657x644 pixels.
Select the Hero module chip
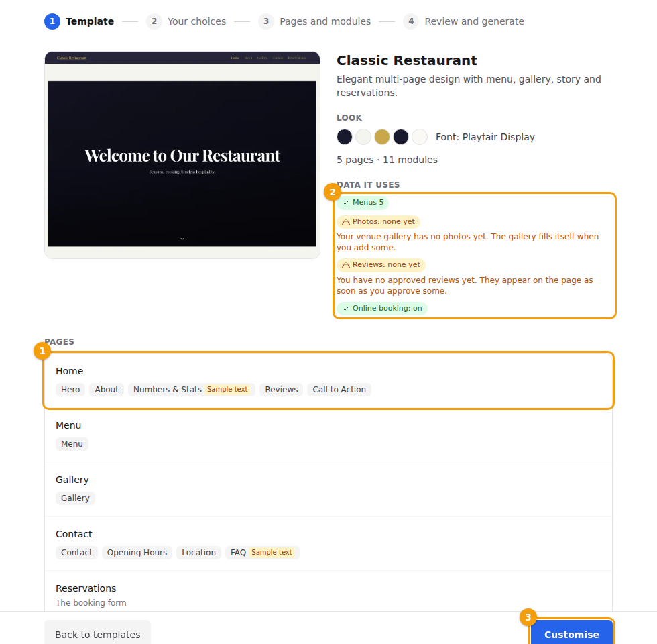(70, 390)
